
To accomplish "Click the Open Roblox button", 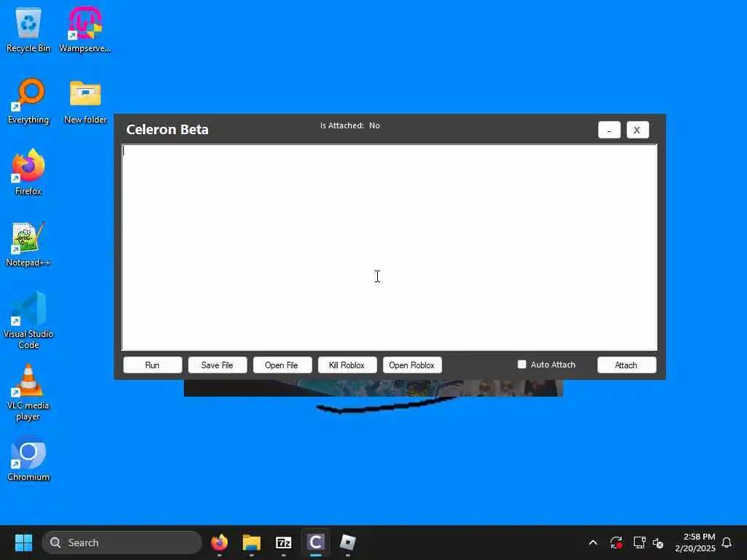I will tap(412, 365).
